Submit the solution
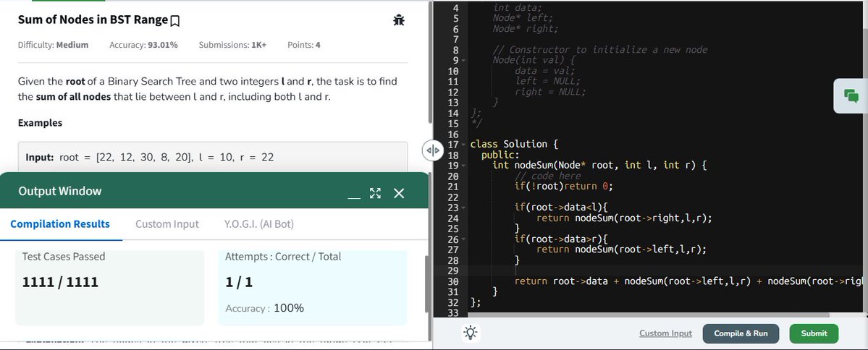The width and height of the screenshot is (868, 350). pos(814,333)
